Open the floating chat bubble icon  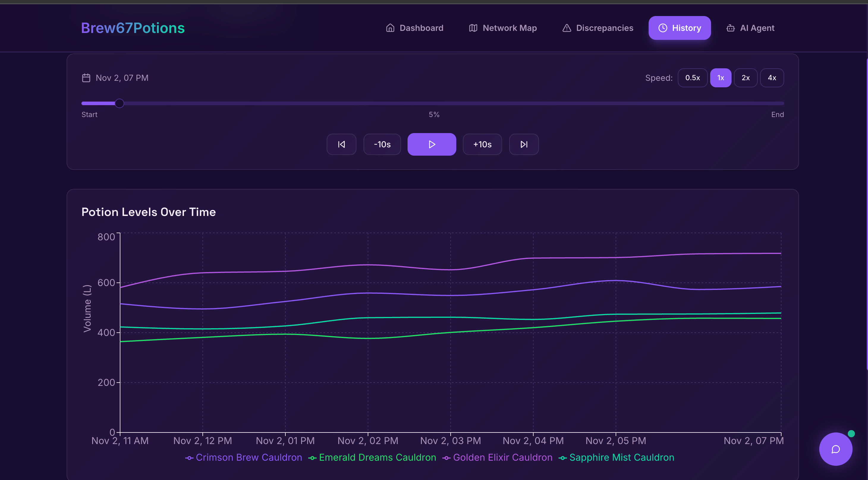tap(835, 449)
